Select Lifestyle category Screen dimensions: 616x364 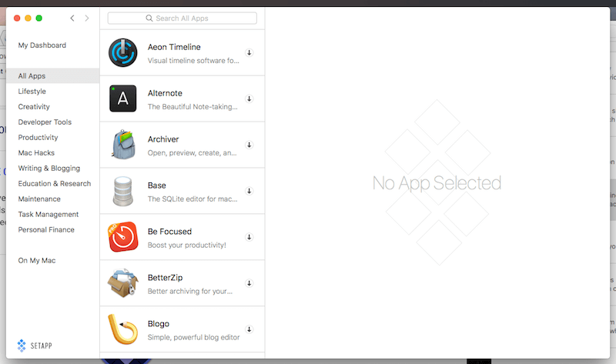coord(32,91)
